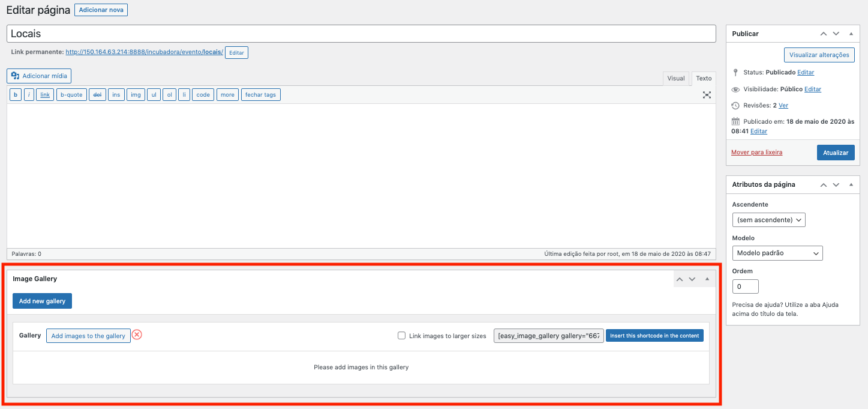868x409 pixels.
Task: Click the Adicionar mídia button
Action: tap(40, 76)
